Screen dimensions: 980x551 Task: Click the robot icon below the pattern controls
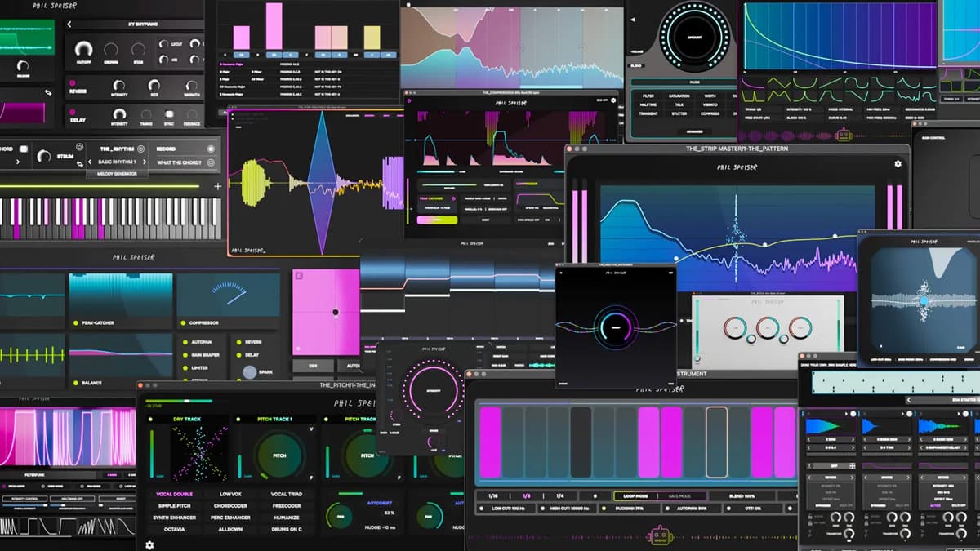point(659,536)
